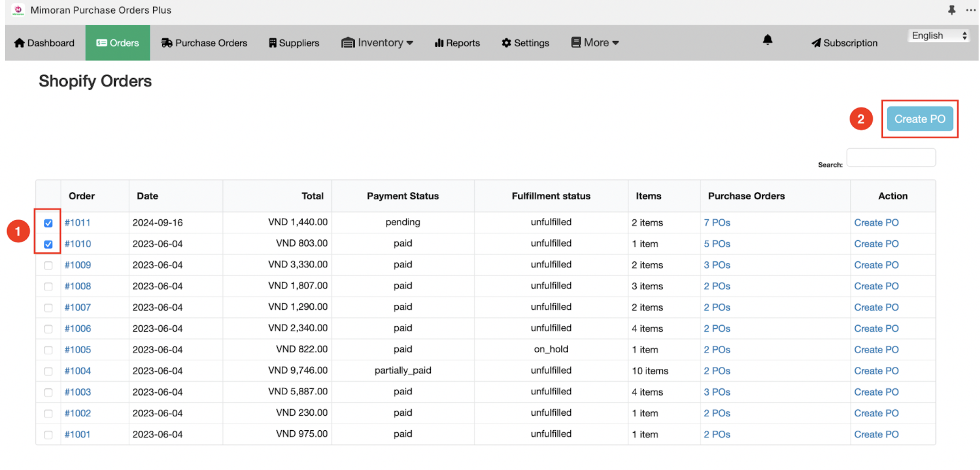Check the checkbox for order #1002
This screenshot has width=980, height=470.
click(48, 414)
